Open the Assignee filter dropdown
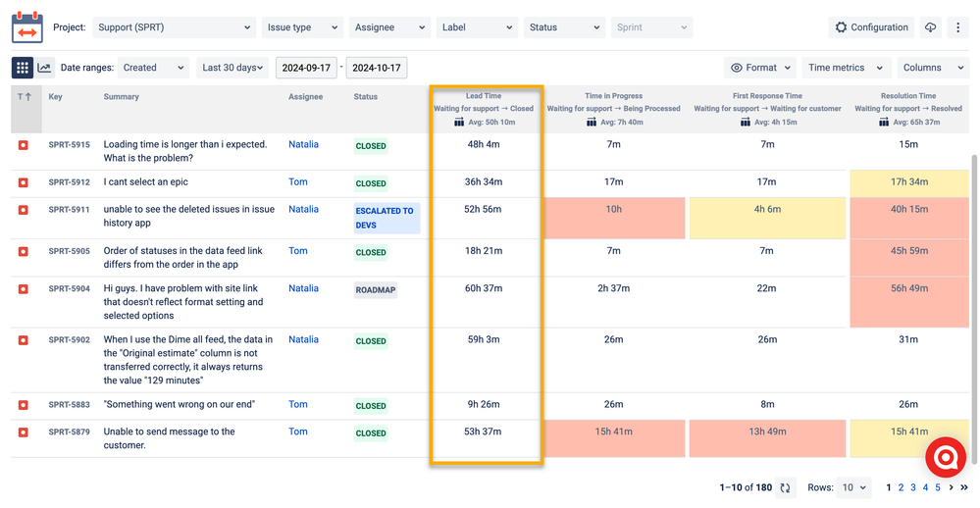The image size is (980, 508). pyautogui.click(x=388, y=27)
